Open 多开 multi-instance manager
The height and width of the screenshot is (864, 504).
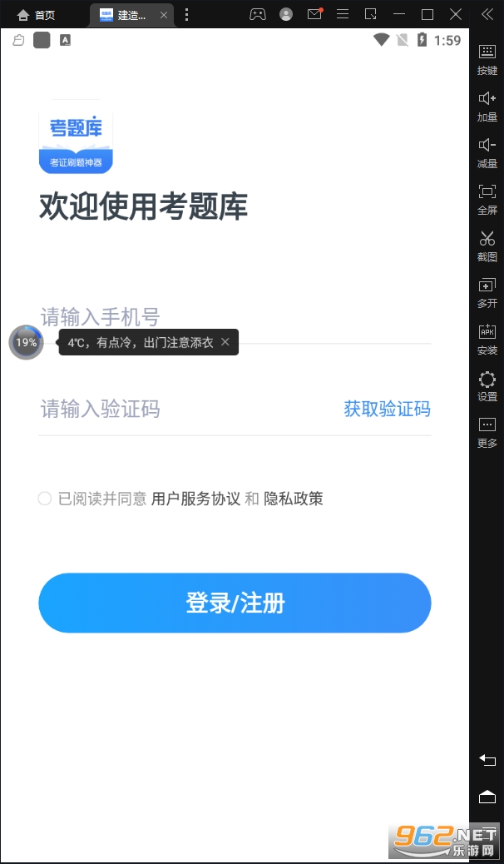487,293
